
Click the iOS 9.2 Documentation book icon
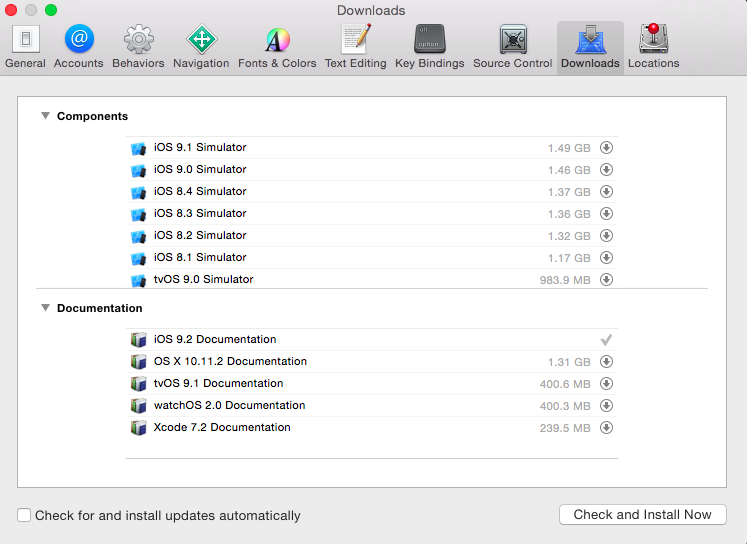pos(138,340)
